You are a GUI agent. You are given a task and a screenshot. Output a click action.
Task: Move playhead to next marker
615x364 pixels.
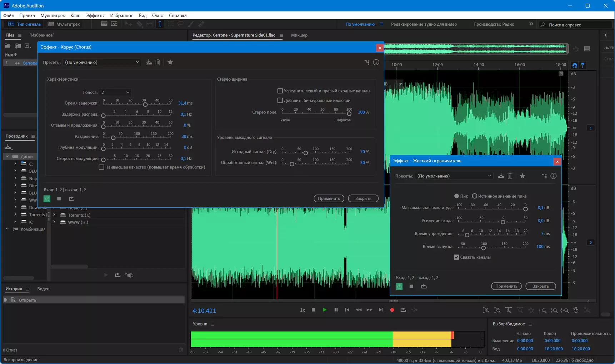tap(381, 310)
